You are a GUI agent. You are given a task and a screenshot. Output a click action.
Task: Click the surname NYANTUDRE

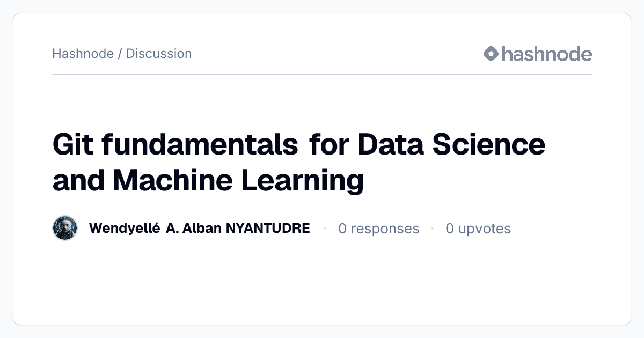point(268,229)
